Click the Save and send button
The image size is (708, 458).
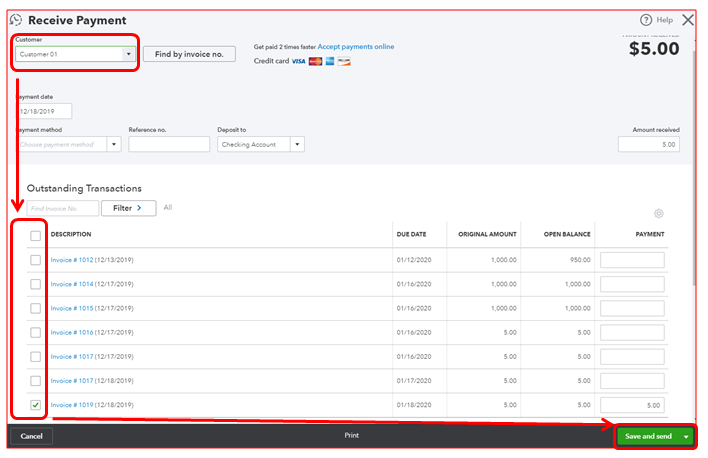point(648,436)
